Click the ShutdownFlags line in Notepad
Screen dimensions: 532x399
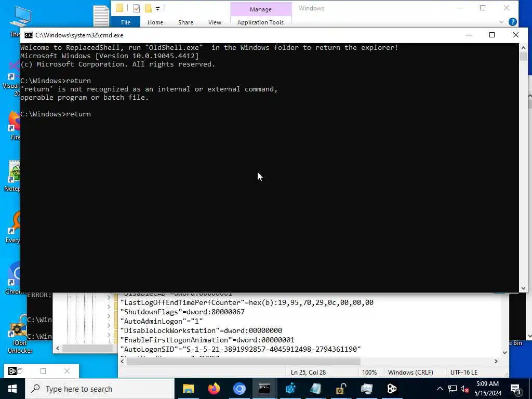(182, 312)
